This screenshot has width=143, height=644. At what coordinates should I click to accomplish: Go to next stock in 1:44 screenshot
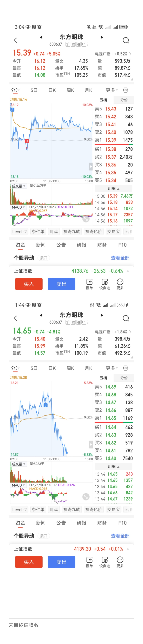pyautogui.click(x=102, y=315)
